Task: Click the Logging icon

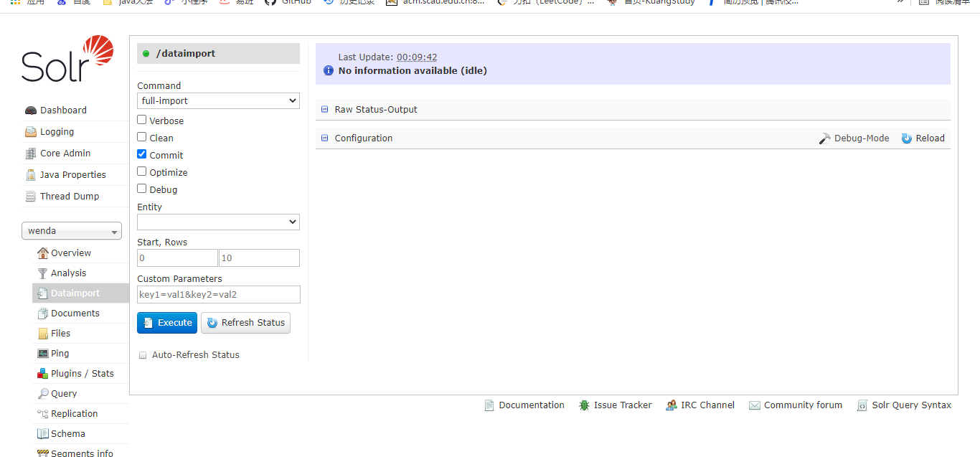Action: [31, 132]
